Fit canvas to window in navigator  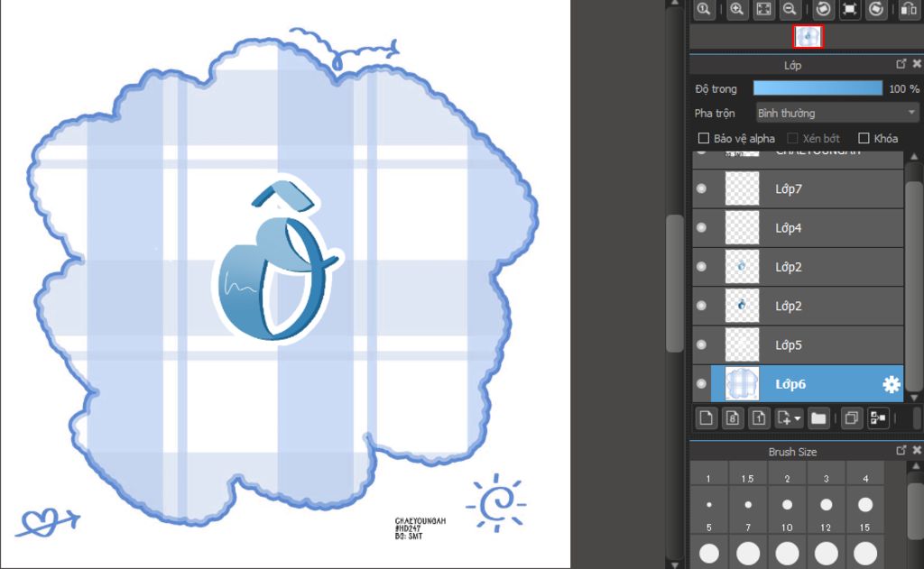coord(763,9)
